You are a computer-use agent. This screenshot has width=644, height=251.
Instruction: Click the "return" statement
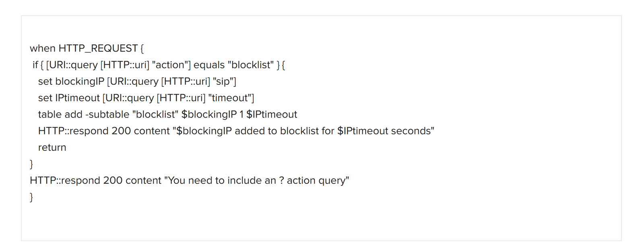(x=52, y=147)
